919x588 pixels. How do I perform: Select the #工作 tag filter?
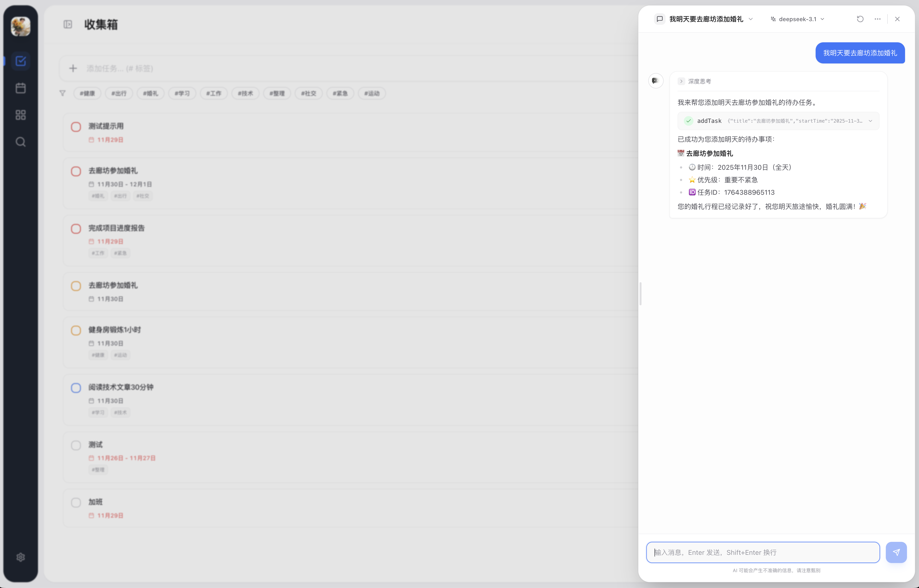[x=214, y=93]
